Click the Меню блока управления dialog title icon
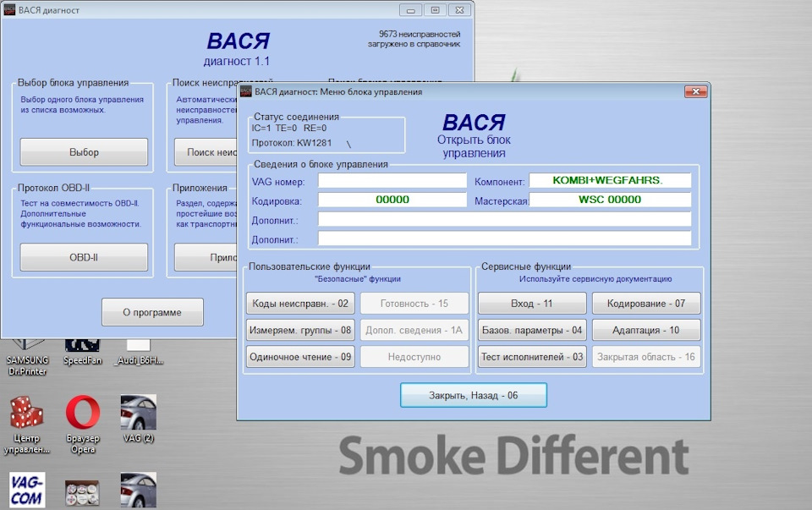 click(245, 91)
